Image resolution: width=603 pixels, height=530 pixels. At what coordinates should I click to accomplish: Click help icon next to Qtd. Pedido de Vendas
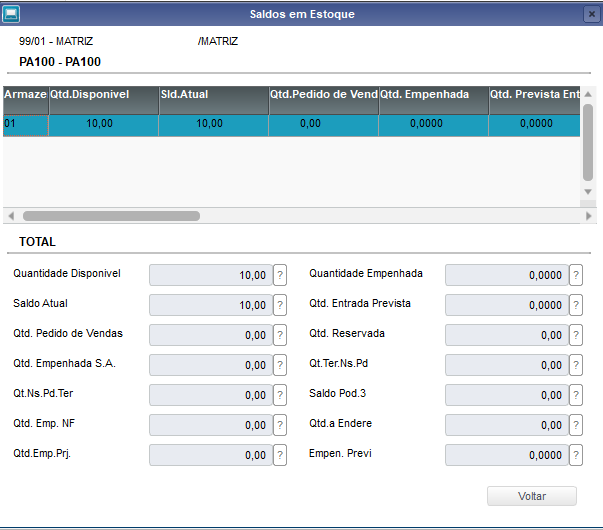280,335
